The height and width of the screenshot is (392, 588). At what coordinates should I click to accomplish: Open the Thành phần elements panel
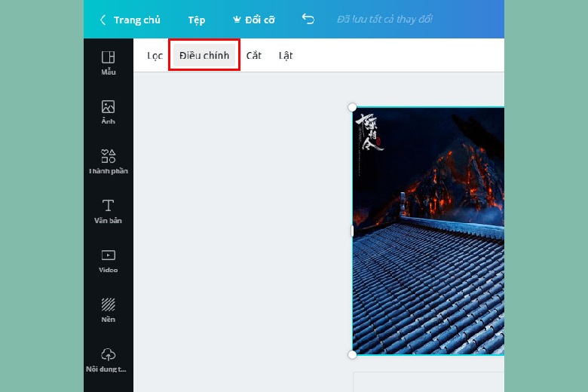pos(108,161)
